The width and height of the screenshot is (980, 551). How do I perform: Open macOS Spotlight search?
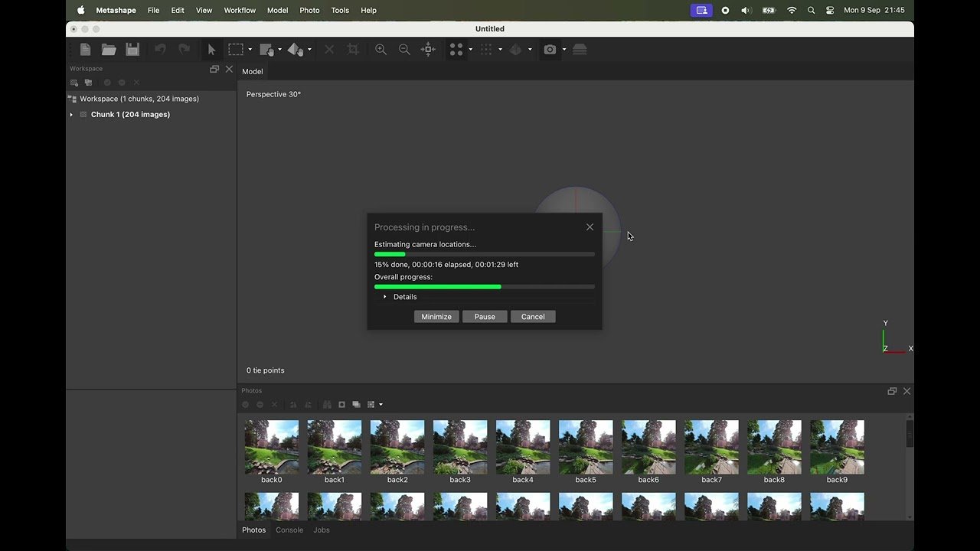pos(811,11)
